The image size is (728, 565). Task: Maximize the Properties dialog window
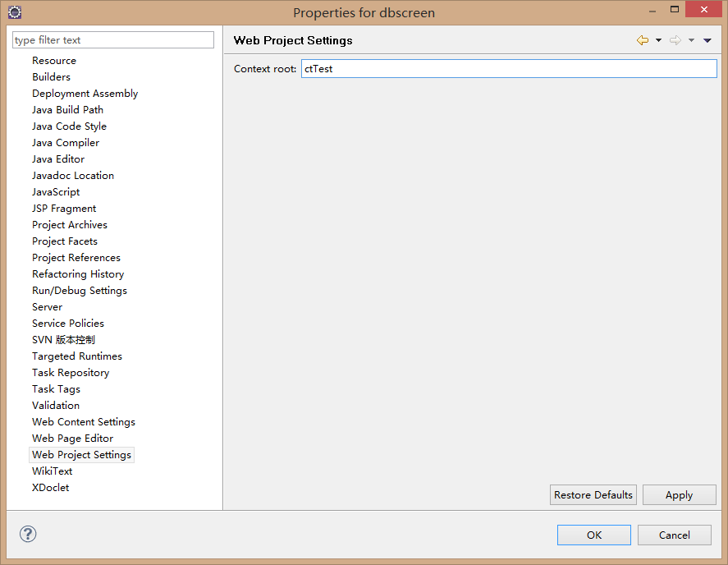point(675,10)
